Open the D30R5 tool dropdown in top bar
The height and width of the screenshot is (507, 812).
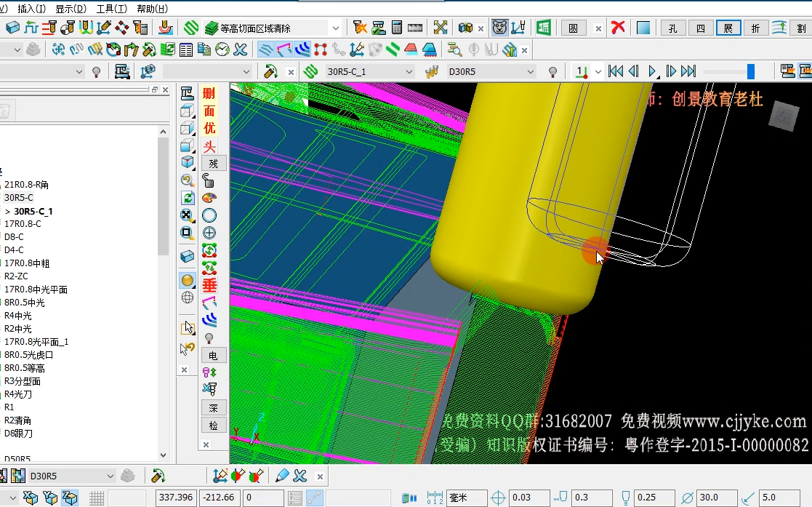(530, 71)
